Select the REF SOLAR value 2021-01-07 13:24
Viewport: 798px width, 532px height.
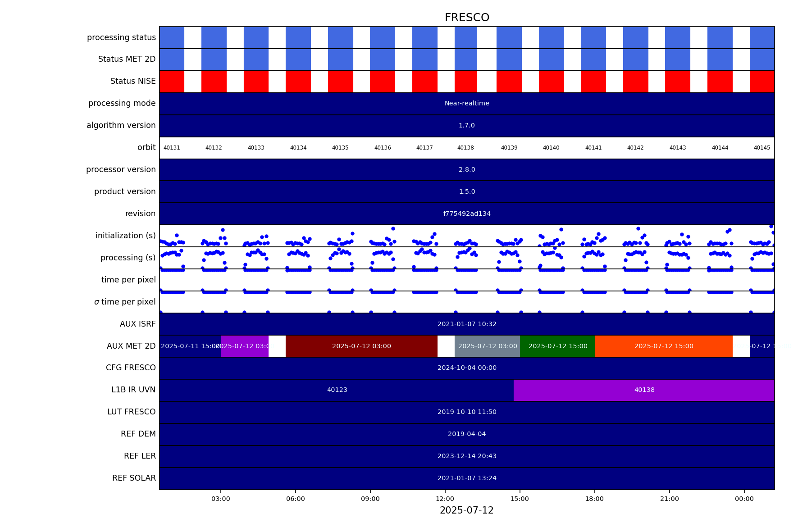tap(467, 478)
